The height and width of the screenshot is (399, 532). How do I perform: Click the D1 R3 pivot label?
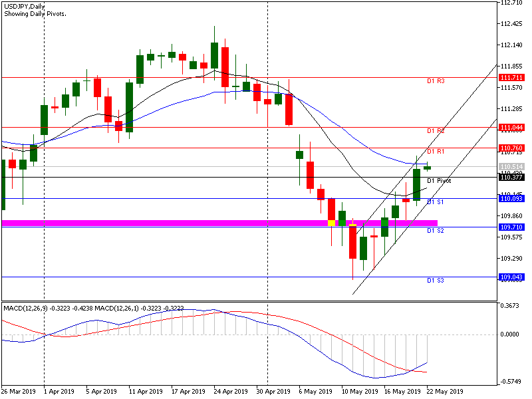click(436, 81)
